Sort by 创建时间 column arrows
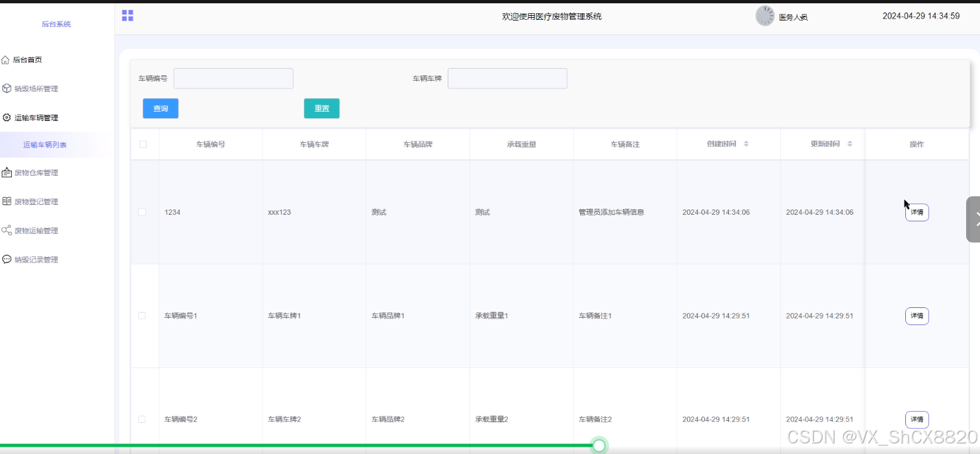 point(746,144)
